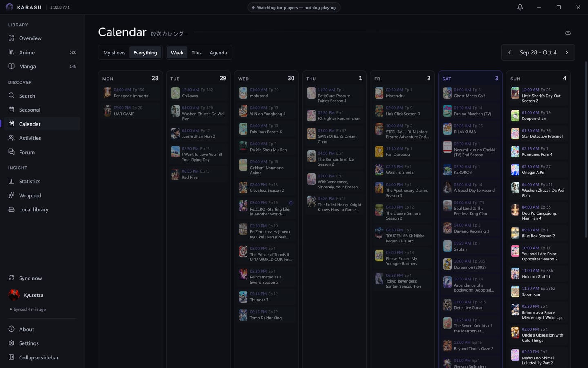Open the Search page
Screen dimensions: 588x368
tap(42, 96)
